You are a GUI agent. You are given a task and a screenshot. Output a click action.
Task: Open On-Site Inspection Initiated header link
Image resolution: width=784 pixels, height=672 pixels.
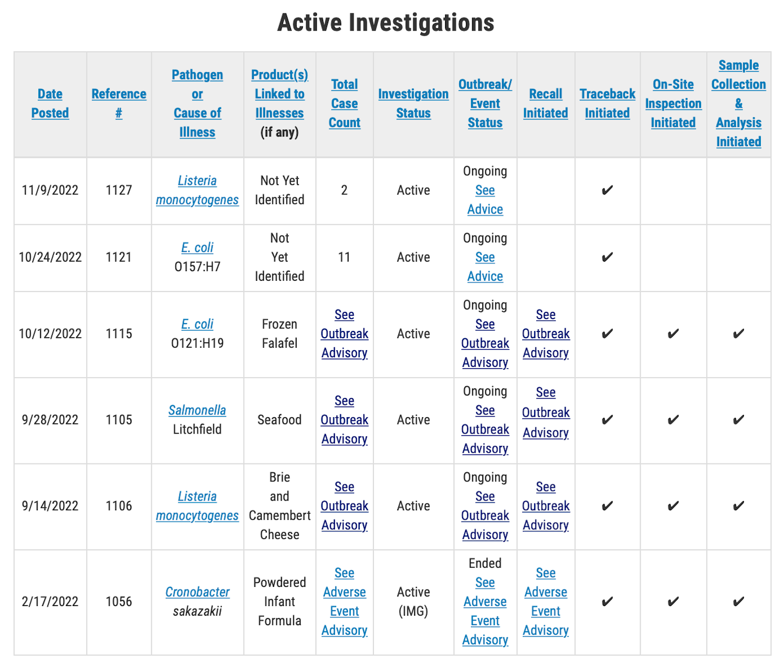point(673,104)
